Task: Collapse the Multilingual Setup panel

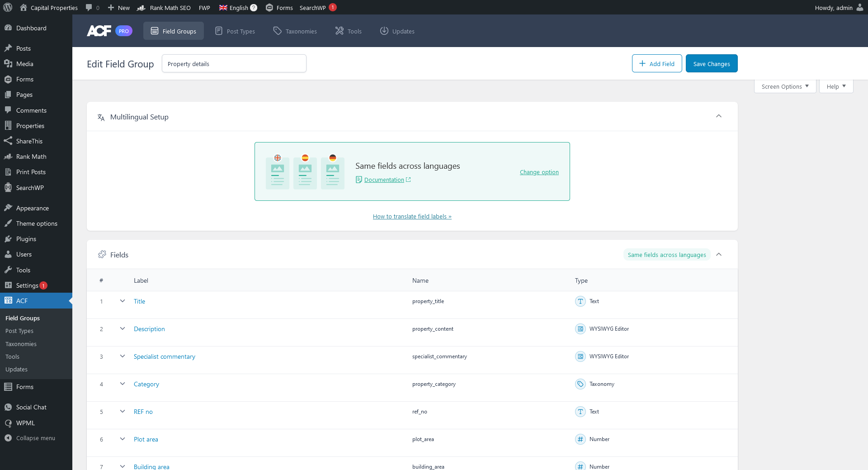Action: pyautogui.click(x=719, y=116)
